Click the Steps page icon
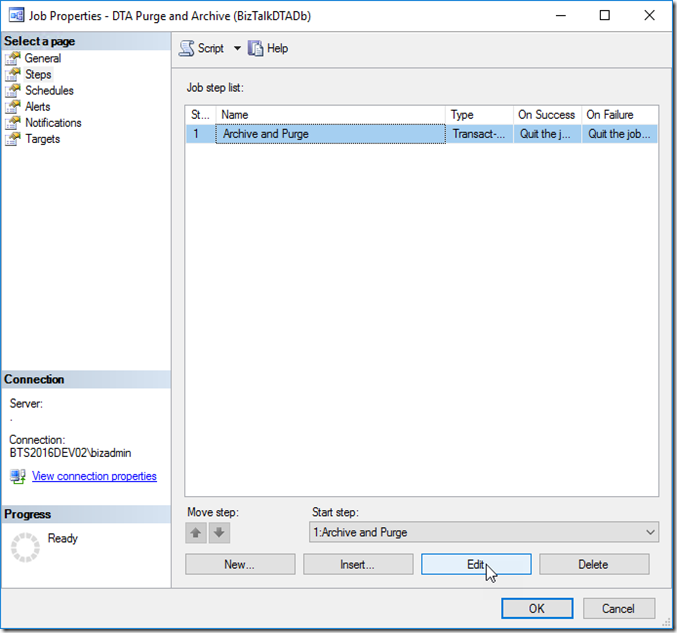Image resolution: width=677 pixels, height=633 pixels. [x=13, y=74]
